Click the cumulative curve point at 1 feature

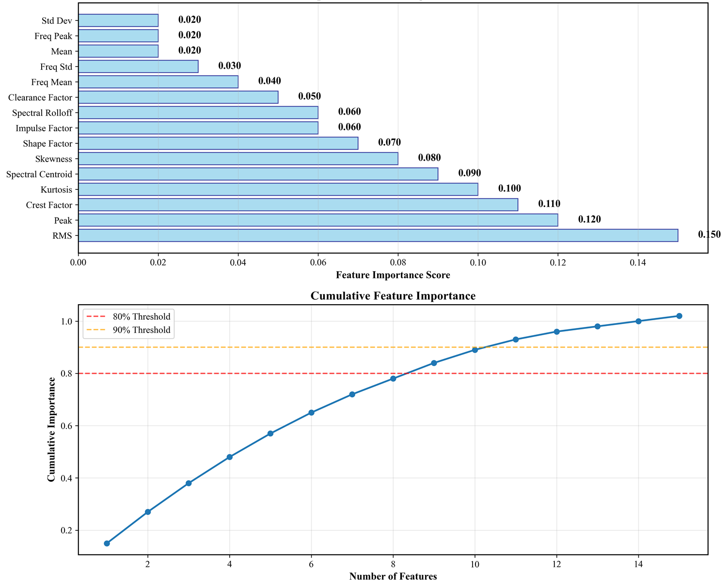tap(107, 543)
